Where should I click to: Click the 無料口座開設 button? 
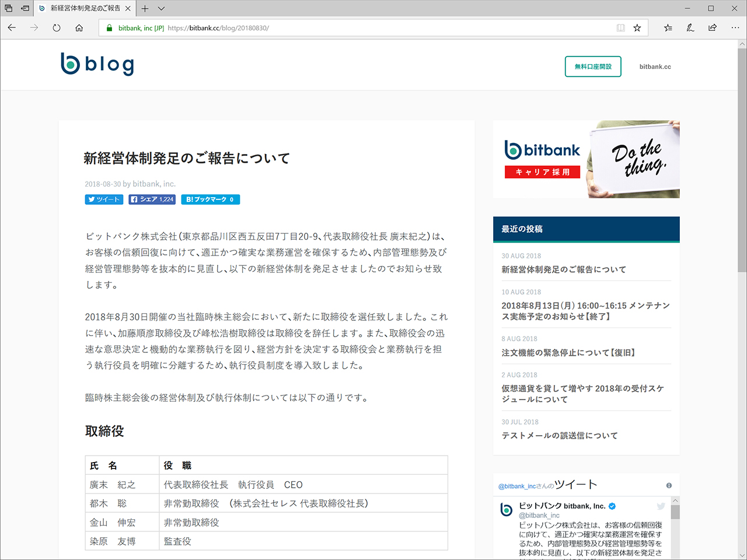pos(593,66)
